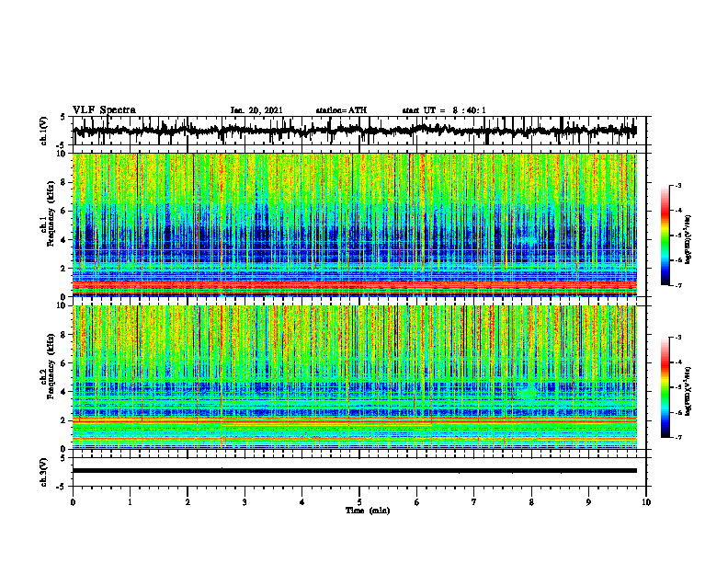The height and width of the screenshot is (563, 728).
Task: Click the "-3" label on ch.2 color scale
Action: [677, 338]
